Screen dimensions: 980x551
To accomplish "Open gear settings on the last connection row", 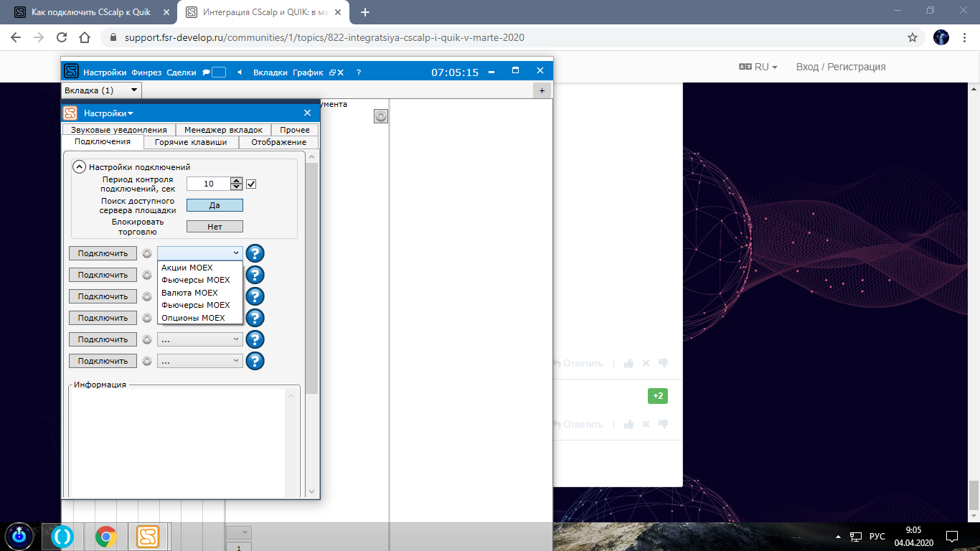I will click(147, 361).
